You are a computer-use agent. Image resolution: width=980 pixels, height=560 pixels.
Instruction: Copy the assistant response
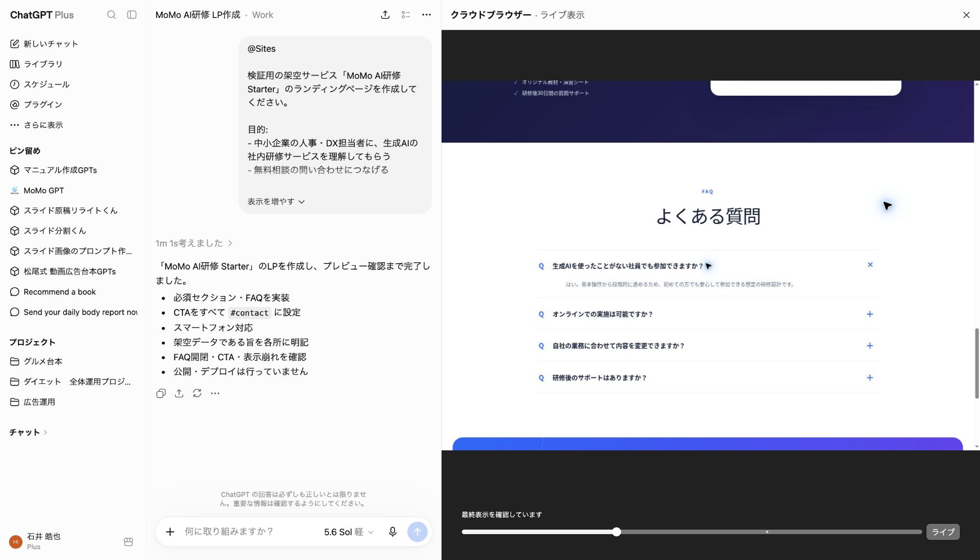pyautogui.click(x=161, y=393)
